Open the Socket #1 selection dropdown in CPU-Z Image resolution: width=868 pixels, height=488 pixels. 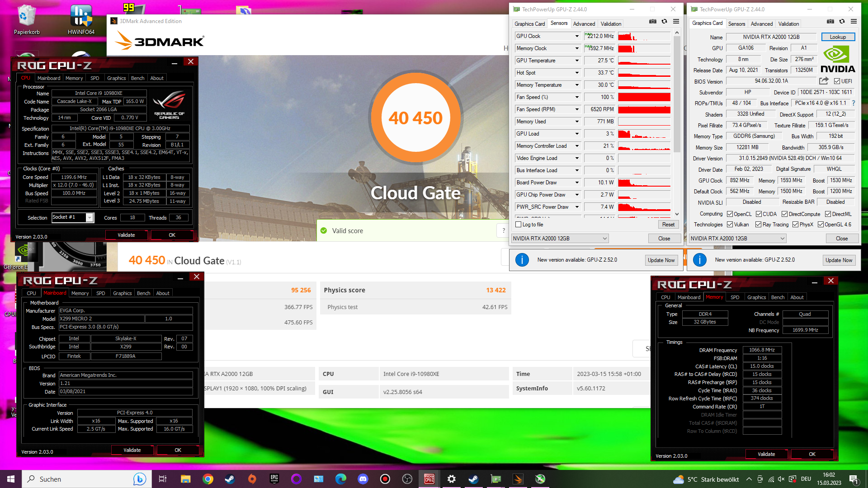73,217
